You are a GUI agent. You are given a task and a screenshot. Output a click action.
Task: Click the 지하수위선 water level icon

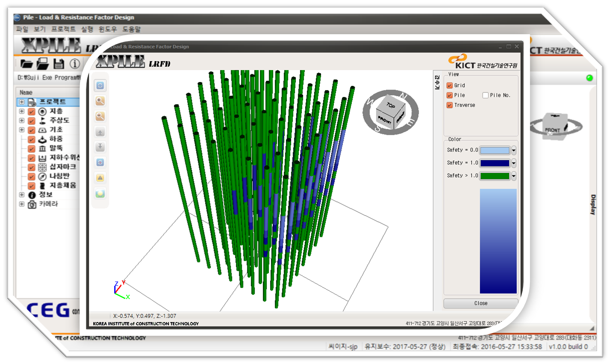point(42,158)
